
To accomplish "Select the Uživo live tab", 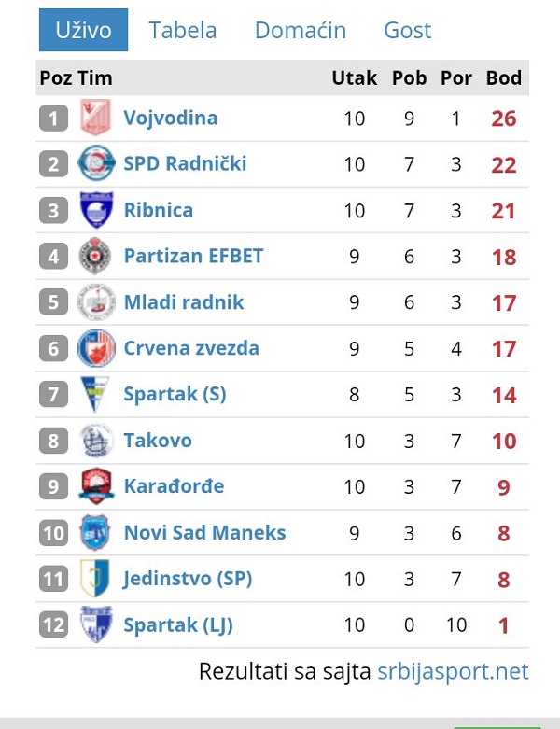I will (83, 30).
